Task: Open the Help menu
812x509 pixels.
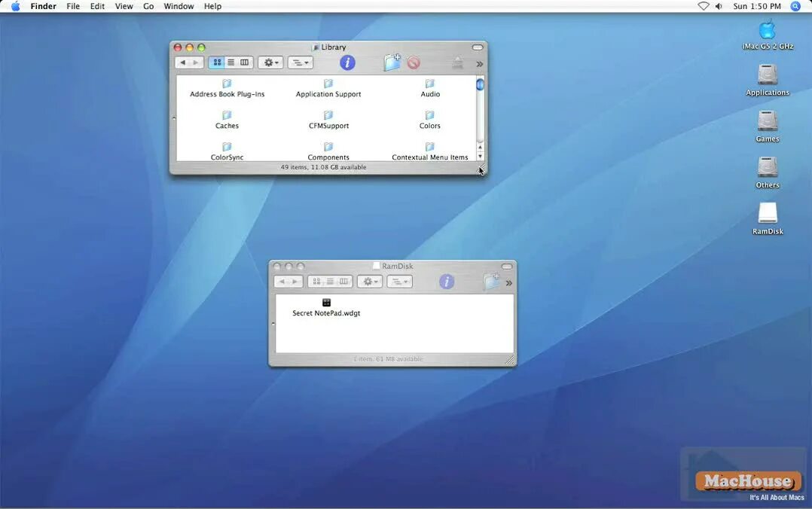Action: click(212, 6)
